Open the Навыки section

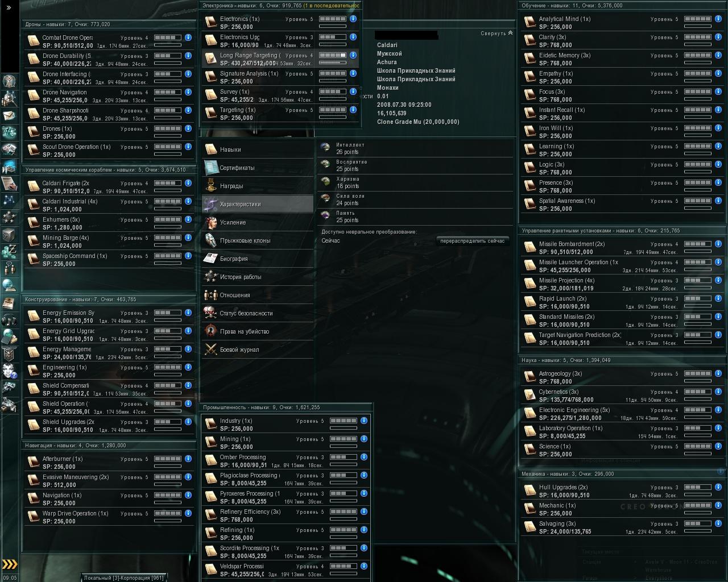click(x=258, y=149)
